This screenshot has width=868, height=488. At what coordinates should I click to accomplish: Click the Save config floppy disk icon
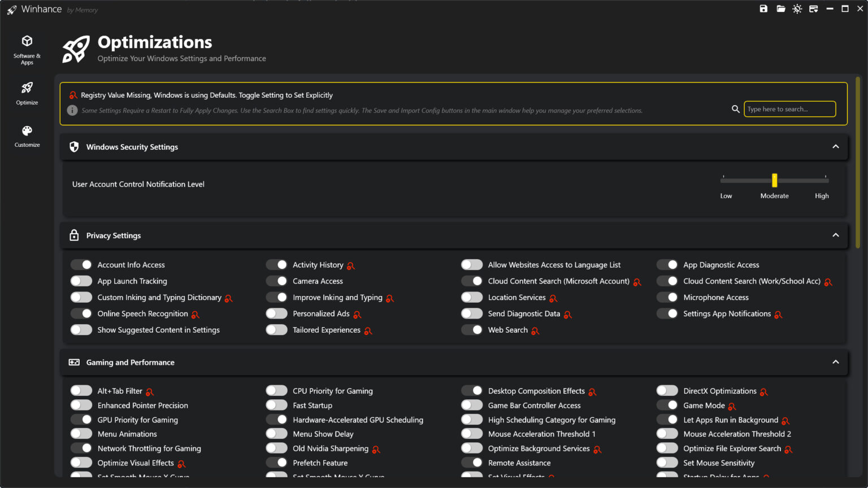click(763, 8)
